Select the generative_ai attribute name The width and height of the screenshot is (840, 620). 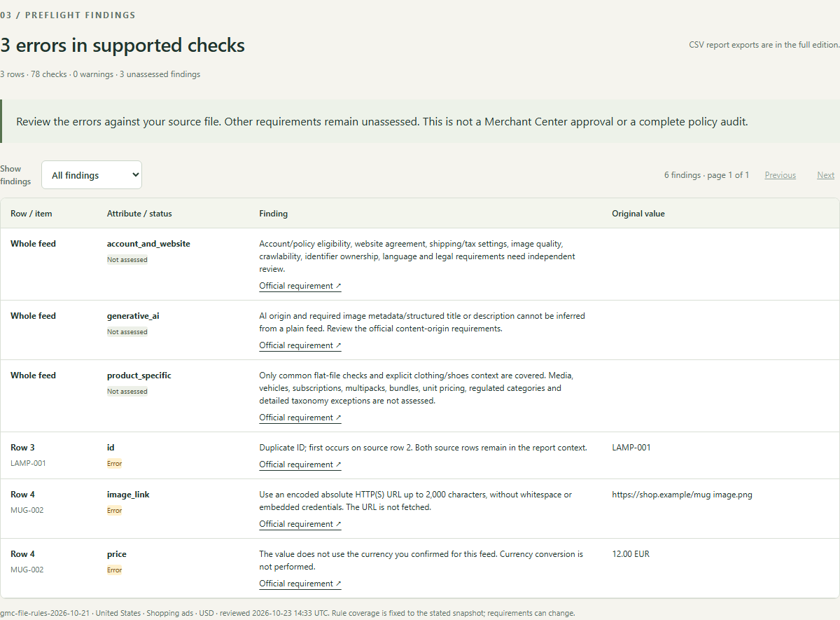click(133, 316)
